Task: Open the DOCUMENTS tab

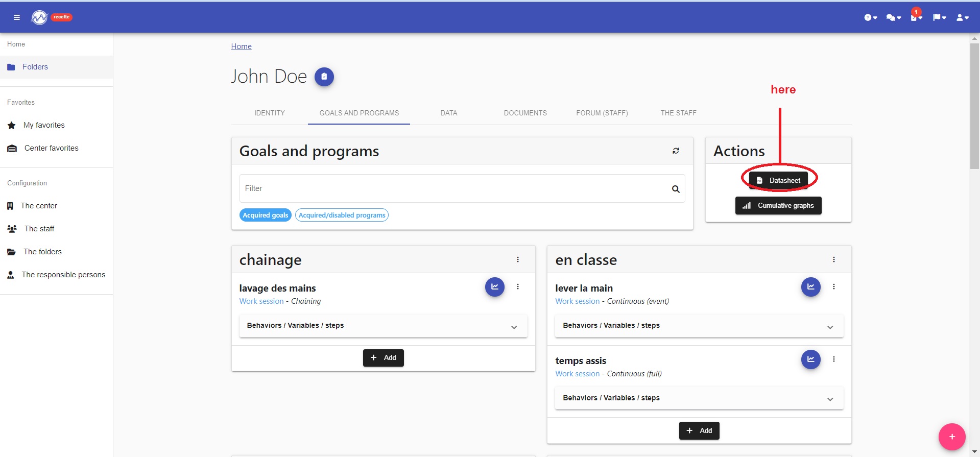Action: pyautogui.click(x=525, y=113)
